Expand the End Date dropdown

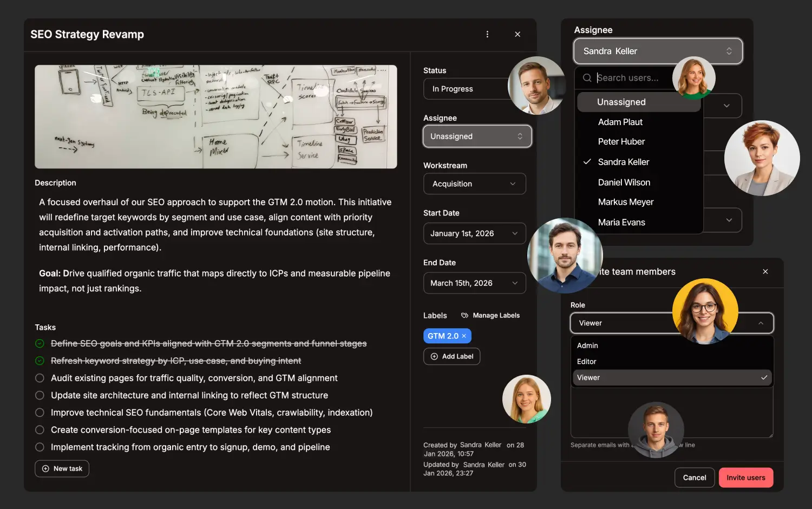click(474, 283)
